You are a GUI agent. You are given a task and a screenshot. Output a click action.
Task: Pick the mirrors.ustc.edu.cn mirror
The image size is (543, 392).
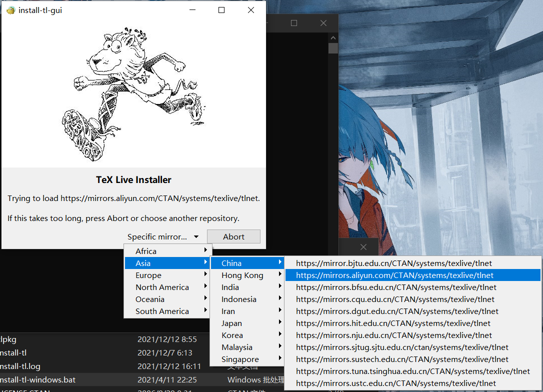[413, 383]
